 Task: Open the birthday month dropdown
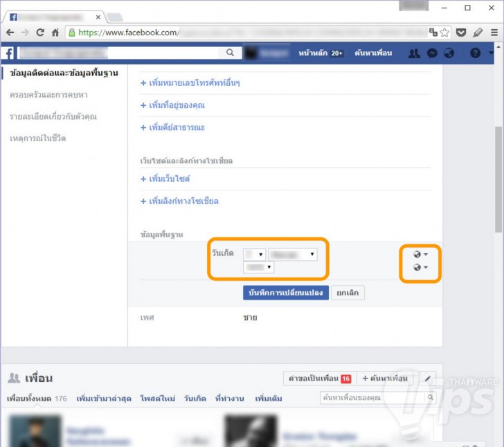click(293, 255)
